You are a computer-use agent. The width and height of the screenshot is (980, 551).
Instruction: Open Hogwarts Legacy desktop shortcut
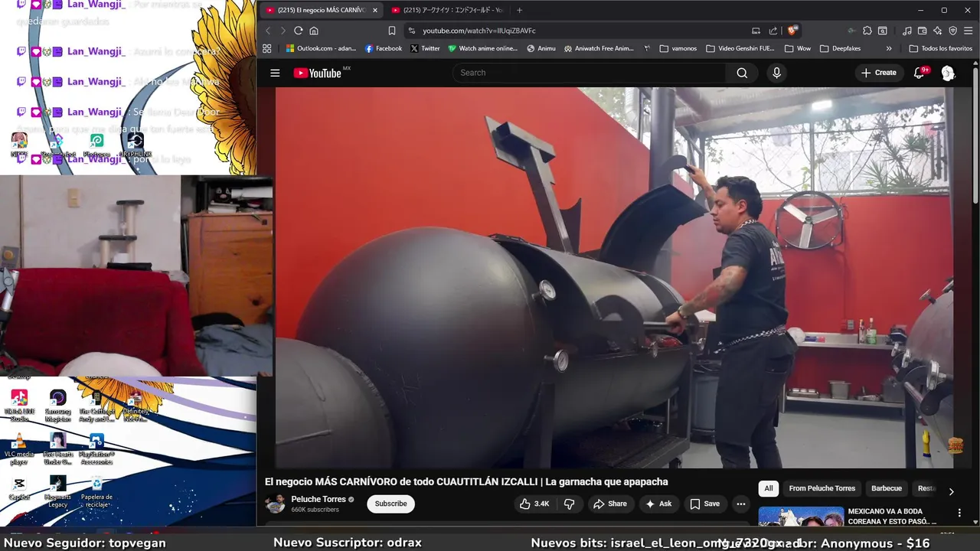58,491
